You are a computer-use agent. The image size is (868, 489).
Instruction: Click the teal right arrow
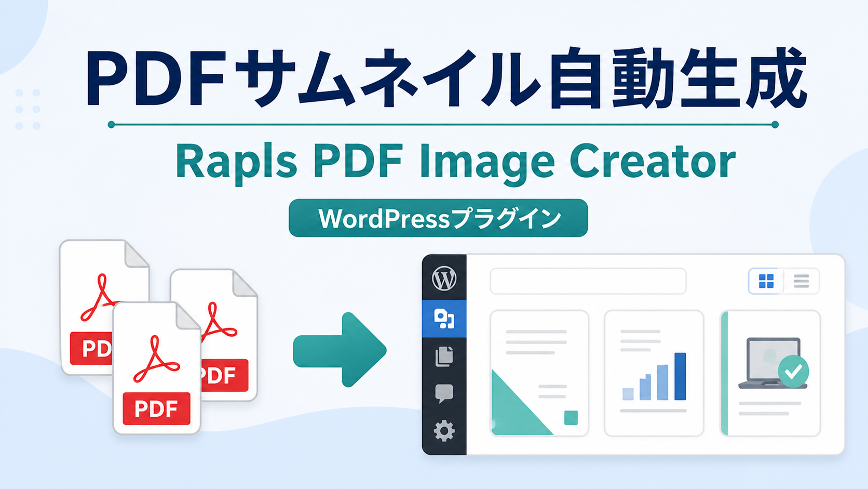[x=340, y=350]
